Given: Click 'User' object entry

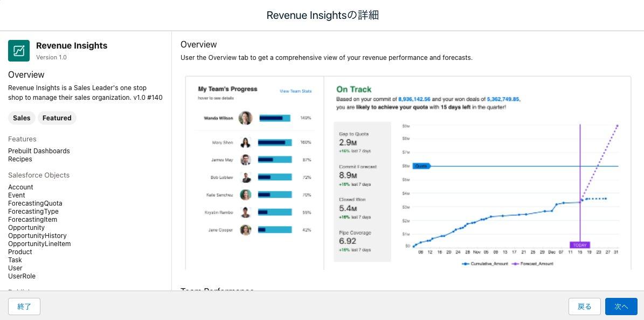Looking at the screenshot, I should [x=15, y=268].
